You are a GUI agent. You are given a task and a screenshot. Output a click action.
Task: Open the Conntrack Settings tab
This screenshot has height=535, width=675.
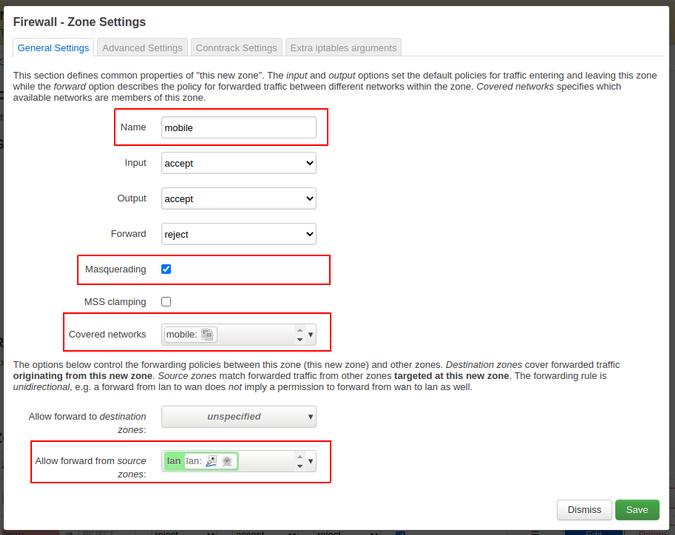point(237,47)
